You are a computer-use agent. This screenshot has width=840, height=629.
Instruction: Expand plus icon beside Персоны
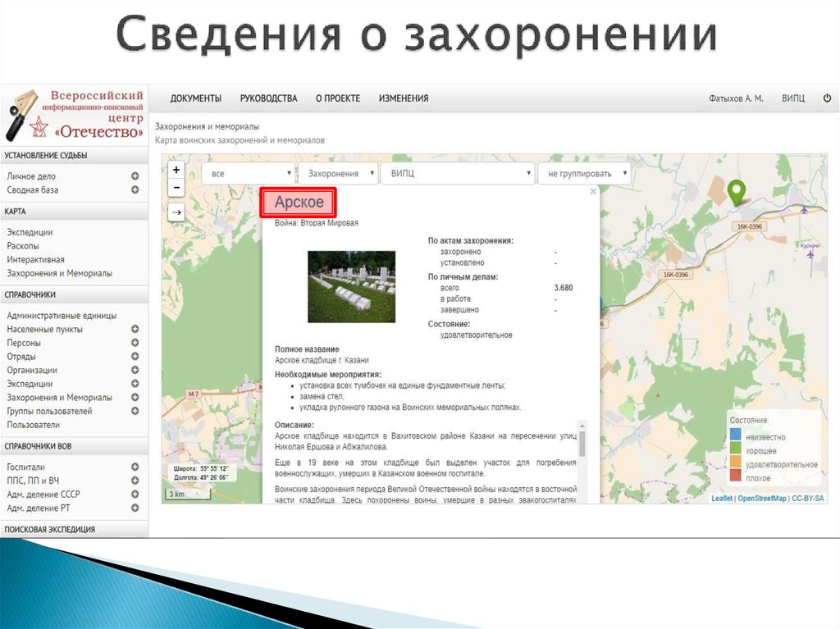[135, 343]
